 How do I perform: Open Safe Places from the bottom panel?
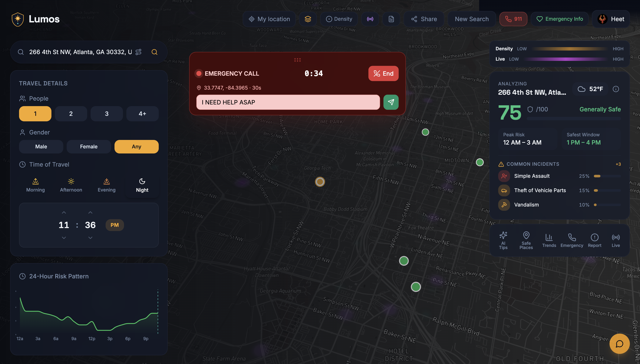[526, 240]
